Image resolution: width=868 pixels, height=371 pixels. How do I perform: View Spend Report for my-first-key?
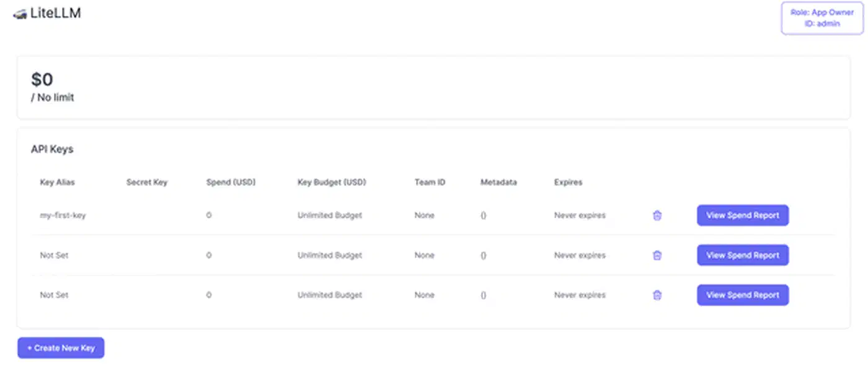pyautogui.click(x=742, y=216)
